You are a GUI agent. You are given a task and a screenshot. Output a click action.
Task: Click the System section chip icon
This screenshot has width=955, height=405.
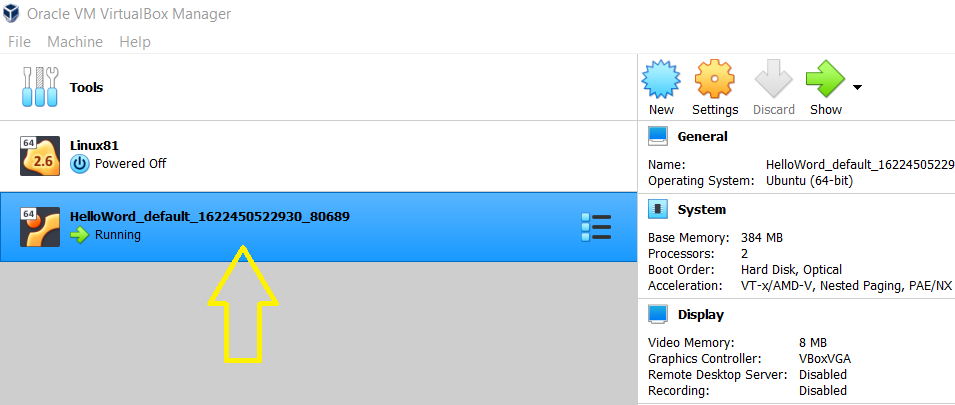(x=658, y=209)
